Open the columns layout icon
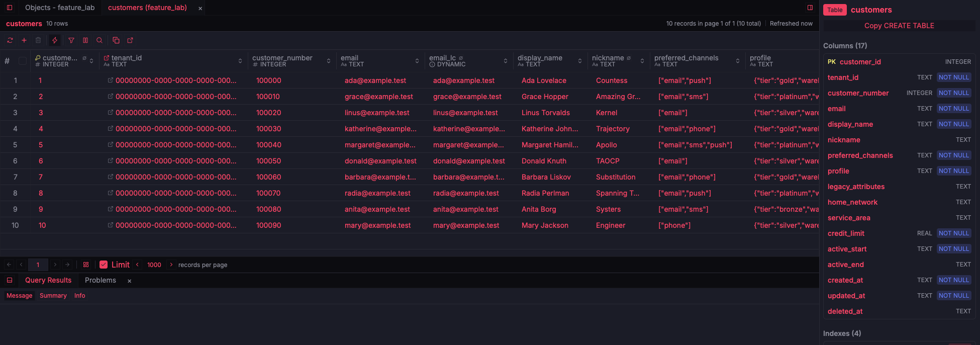This screenshot has width=980, height=345. coord(85,40)
